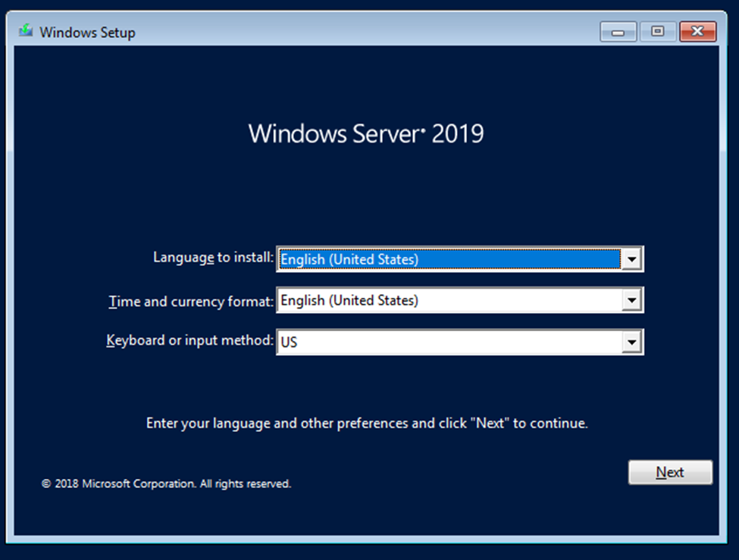Click the 'Language to install:' label
739x560 pixels.
(213, 258)
